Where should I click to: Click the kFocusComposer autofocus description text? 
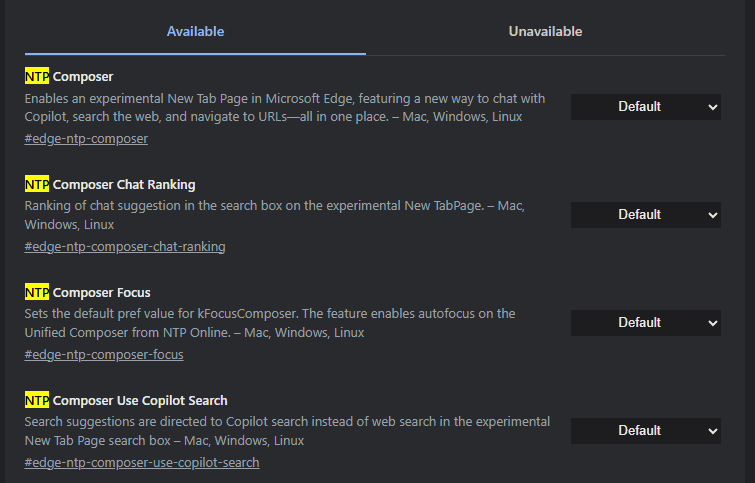(270, 323)
